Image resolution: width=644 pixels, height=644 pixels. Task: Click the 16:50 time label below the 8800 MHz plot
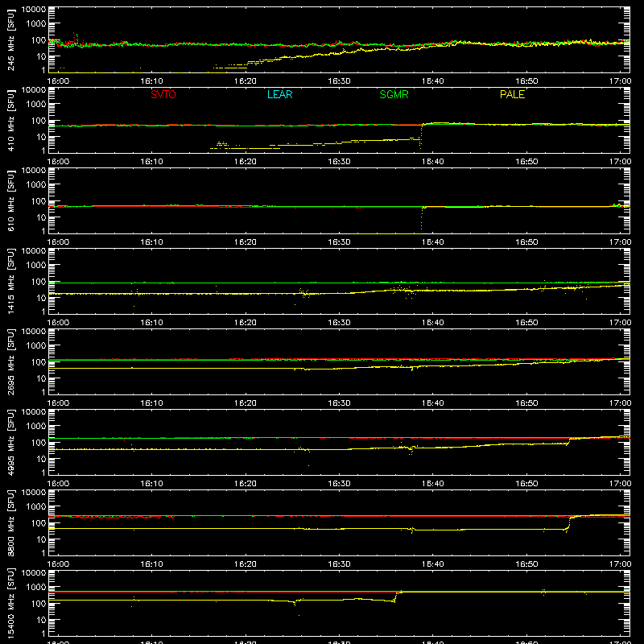coord(526,564)
